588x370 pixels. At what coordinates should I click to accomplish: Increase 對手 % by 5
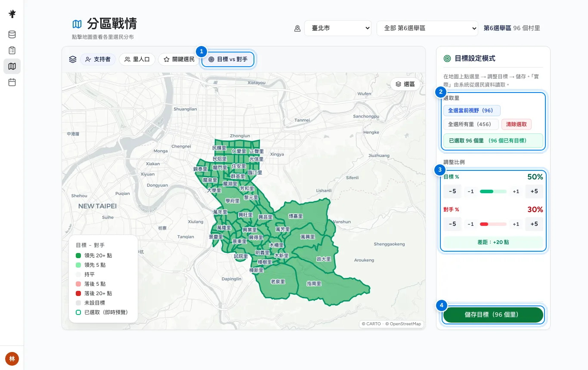pyautogui.click(x=534, y=224)
